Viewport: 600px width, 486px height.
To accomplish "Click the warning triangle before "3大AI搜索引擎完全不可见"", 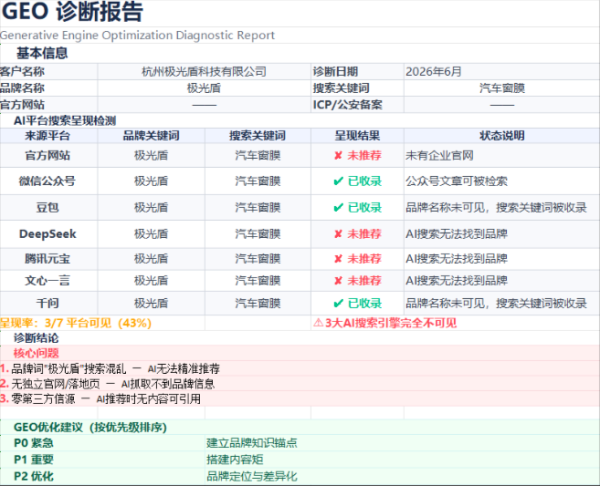I will [x=318, y=323].
